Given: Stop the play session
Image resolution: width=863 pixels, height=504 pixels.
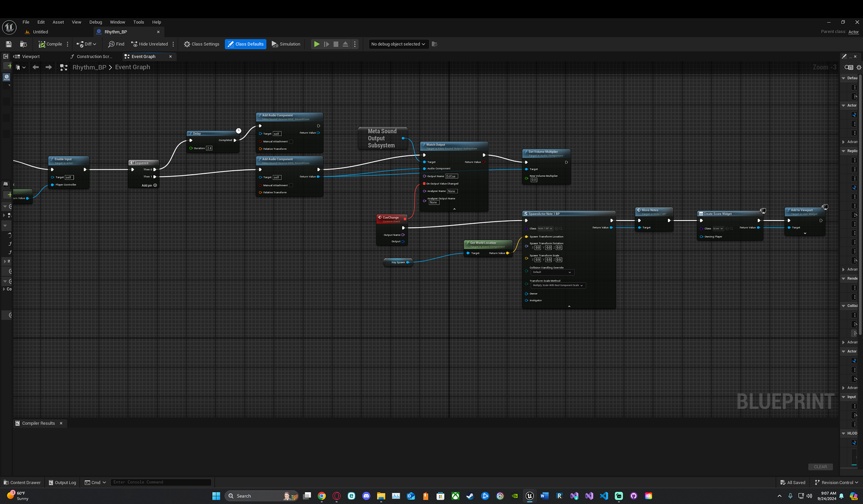Looking at the screenshot, I should [336, 44].
